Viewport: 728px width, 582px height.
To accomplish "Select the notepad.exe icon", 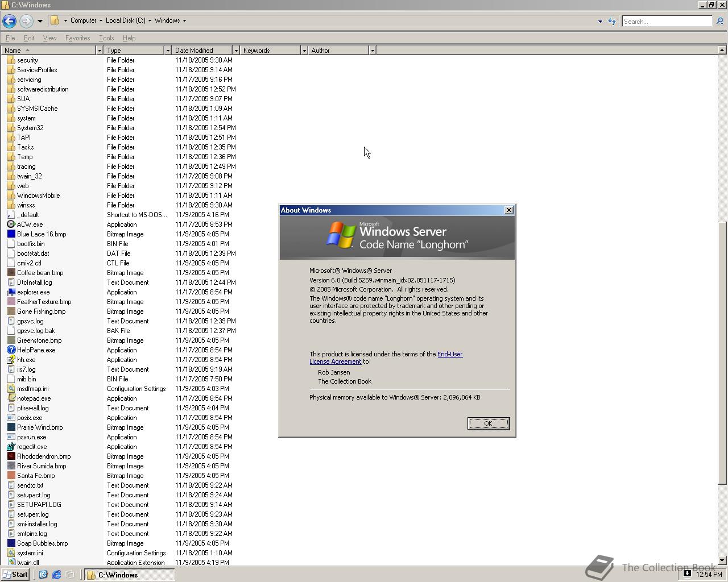I will click(11, 398).
